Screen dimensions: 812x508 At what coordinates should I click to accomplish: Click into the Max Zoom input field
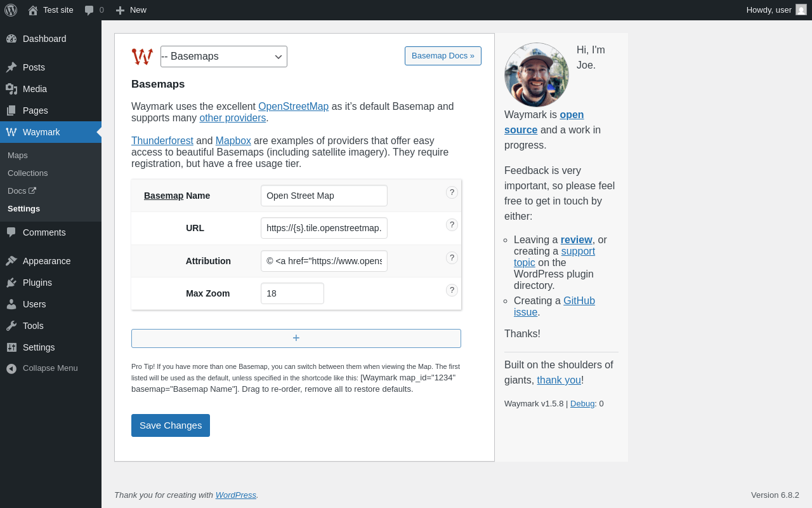tap(292, 293)
